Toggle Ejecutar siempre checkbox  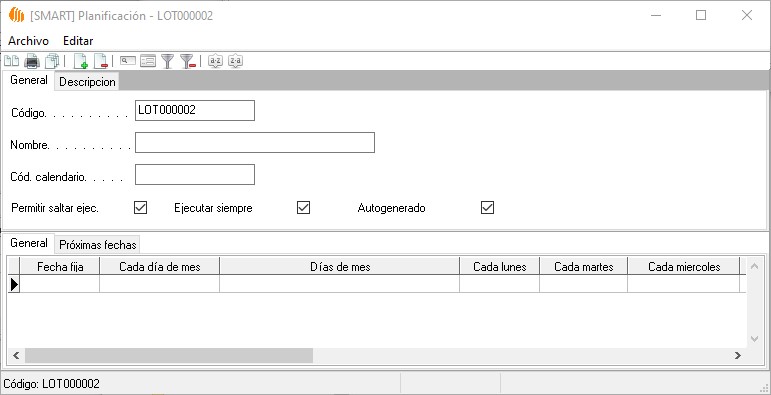tap(303, 208)
